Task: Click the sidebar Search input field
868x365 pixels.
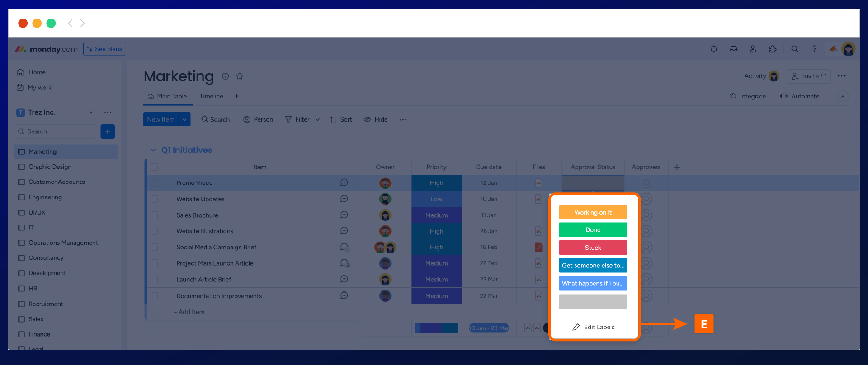Action: [x=55, y=131]
